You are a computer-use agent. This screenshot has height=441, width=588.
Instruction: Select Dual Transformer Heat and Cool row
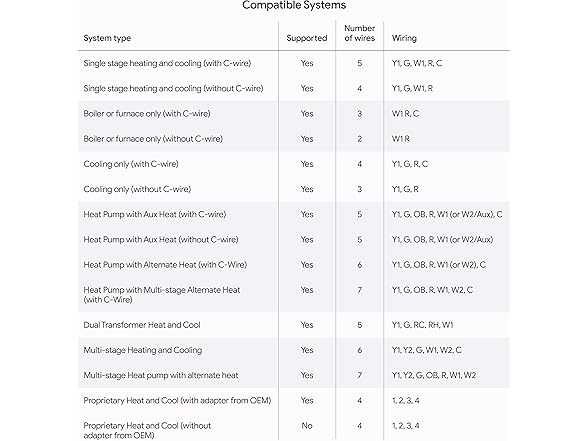294,325
